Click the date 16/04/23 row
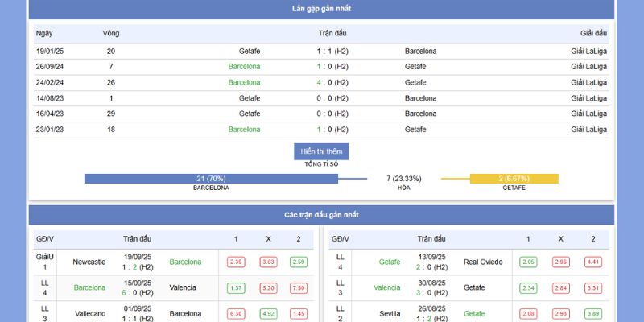This screenshot has width=644, height=322. coord(321,114)
